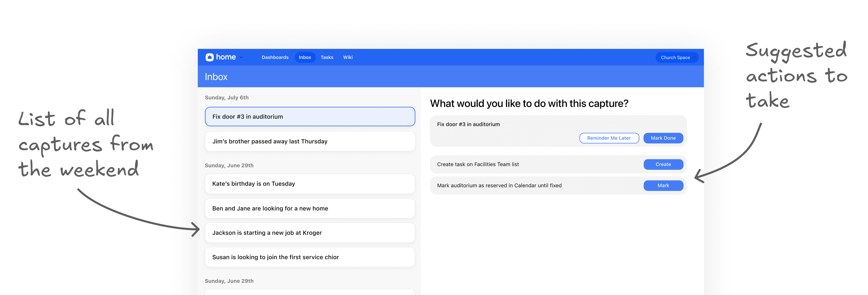The width and height of the screenshot is (868, 295).
Task: Open the workspace dropdown next to home logo
Action: click(x=241, y=57)
